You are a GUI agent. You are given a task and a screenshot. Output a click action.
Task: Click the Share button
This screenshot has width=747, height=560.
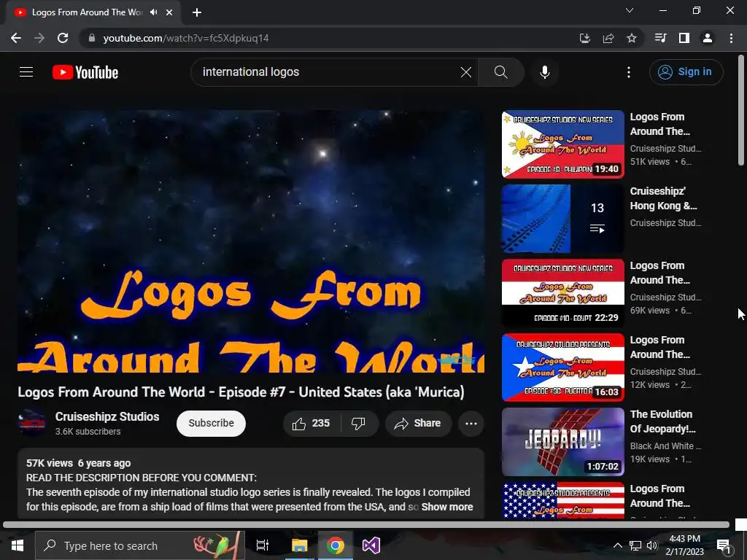pyautogui.click(x=418, y=424)
